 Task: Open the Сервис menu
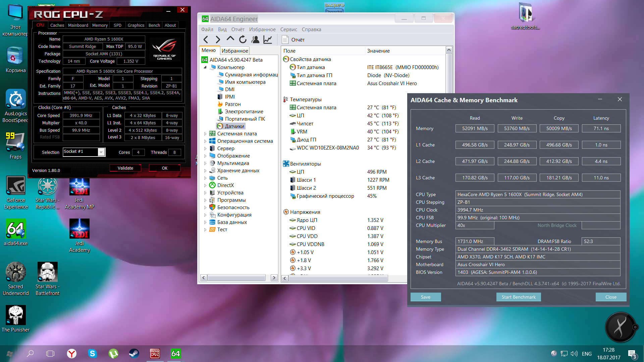(x=288, y=29)
